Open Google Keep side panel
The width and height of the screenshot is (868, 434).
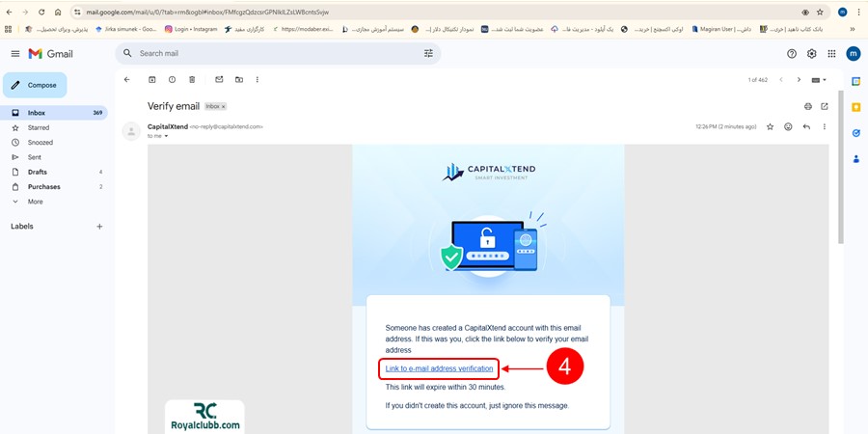[x=855, y=107]
